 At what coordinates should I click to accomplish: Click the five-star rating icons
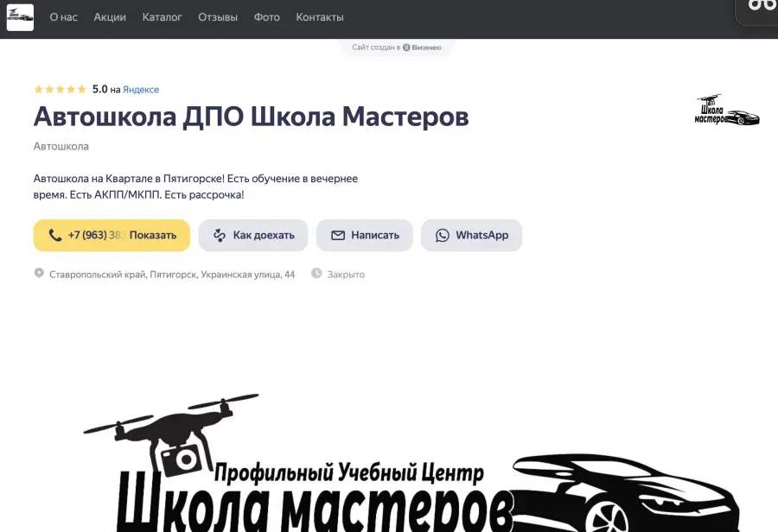point(60,89)
